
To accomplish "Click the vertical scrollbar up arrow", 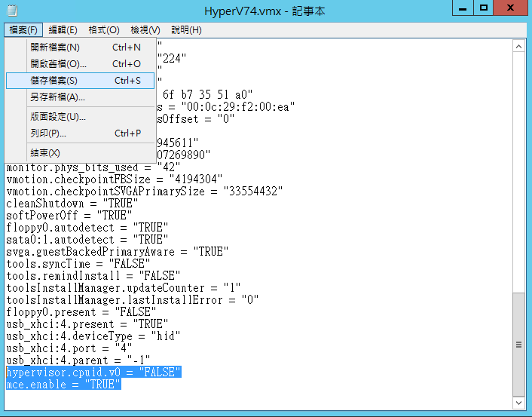I will (518, 46).
